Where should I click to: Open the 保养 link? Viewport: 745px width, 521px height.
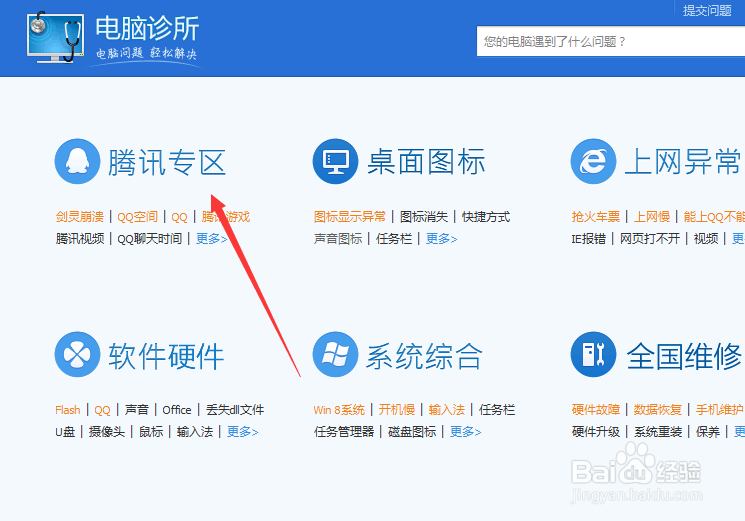[x=708, y=432]
